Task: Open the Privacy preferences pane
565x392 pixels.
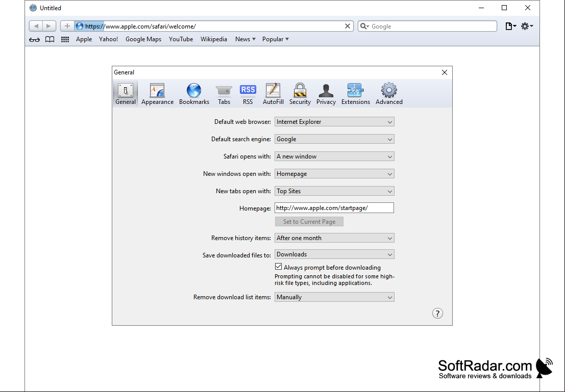Action: point(326,94)
